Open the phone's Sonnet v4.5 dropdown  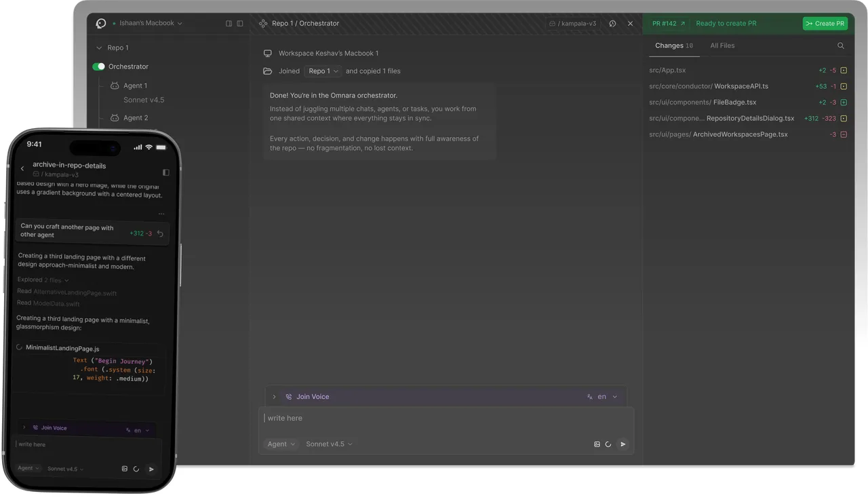65,469
